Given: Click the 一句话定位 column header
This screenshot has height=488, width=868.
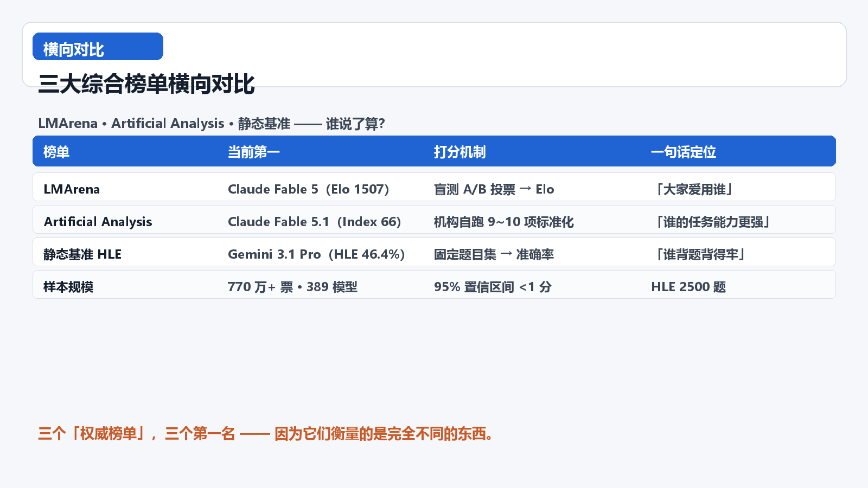Looking at the screenshot, I should (x=684, y=152).
